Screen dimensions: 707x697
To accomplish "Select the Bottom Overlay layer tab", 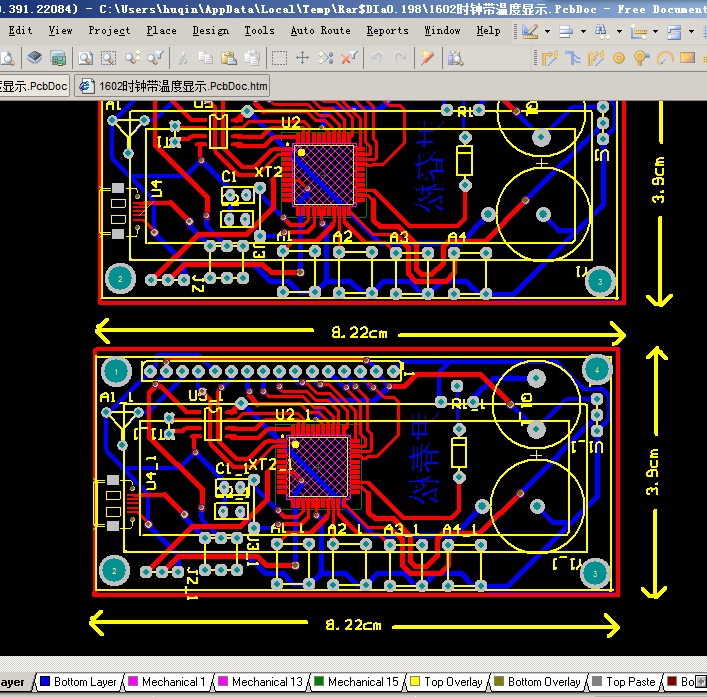I will [538, 682].
